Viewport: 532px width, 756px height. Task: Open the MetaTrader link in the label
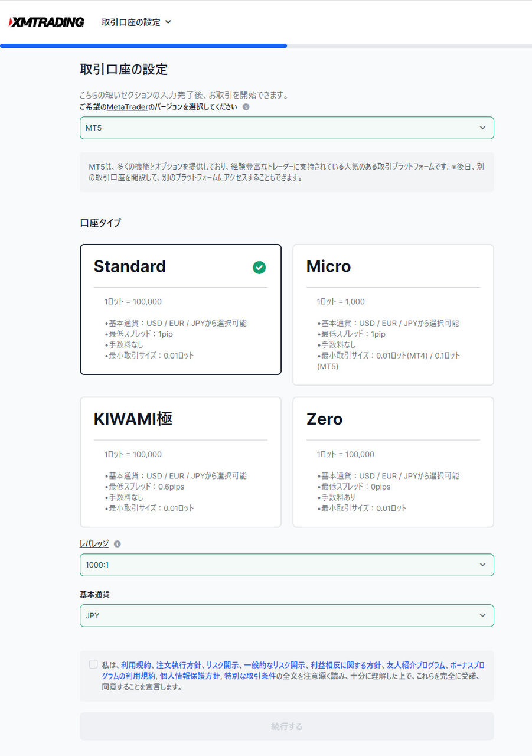[127, 107]
